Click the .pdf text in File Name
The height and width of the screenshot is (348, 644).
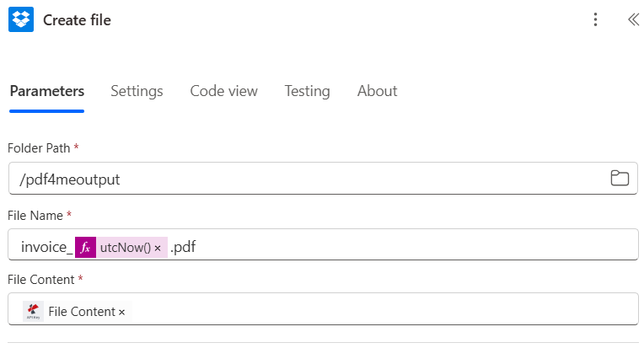[x=183, y=248]
